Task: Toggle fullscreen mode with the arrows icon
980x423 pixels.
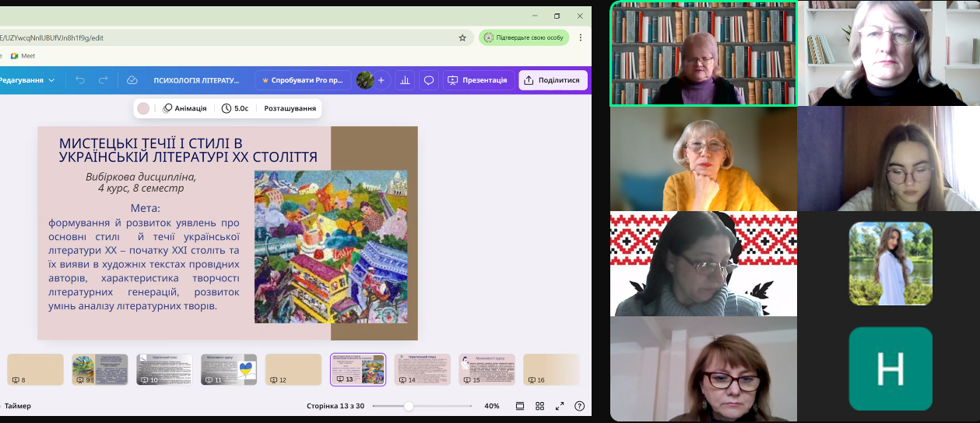Action: click(x=559, y=406)
